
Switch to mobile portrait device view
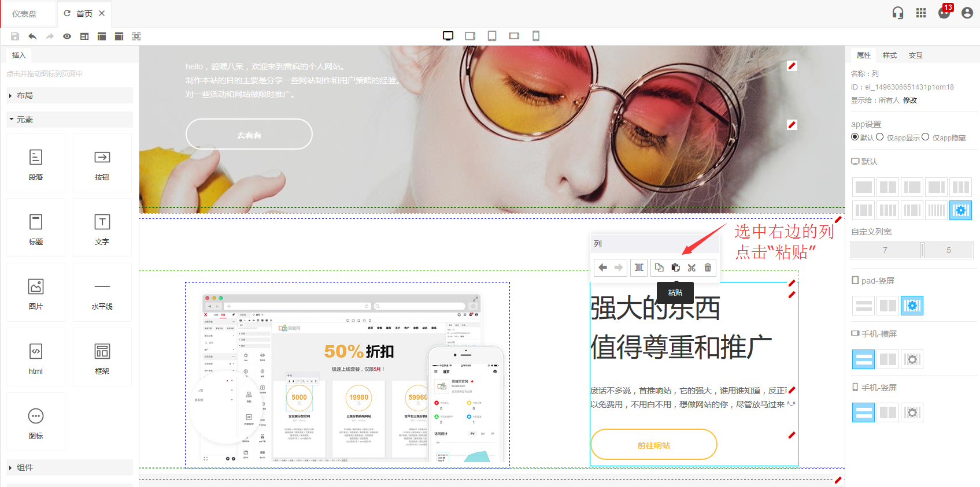coord(536,36)
